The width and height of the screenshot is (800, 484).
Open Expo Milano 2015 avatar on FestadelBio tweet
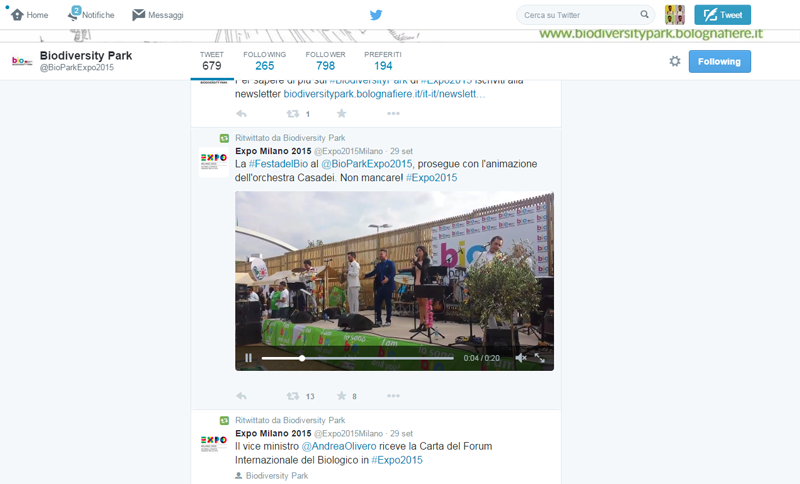click(214, 162)
